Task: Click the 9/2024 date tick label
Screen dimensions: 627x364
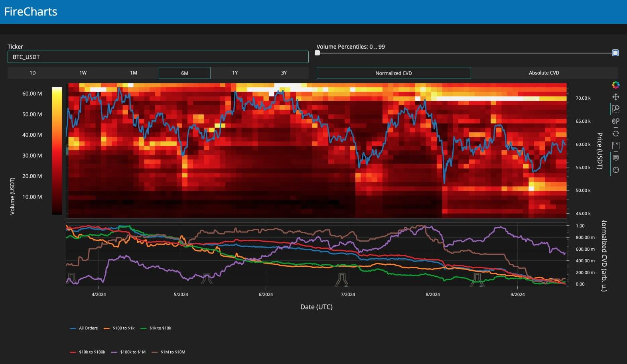Action: [x=518, y=295]
